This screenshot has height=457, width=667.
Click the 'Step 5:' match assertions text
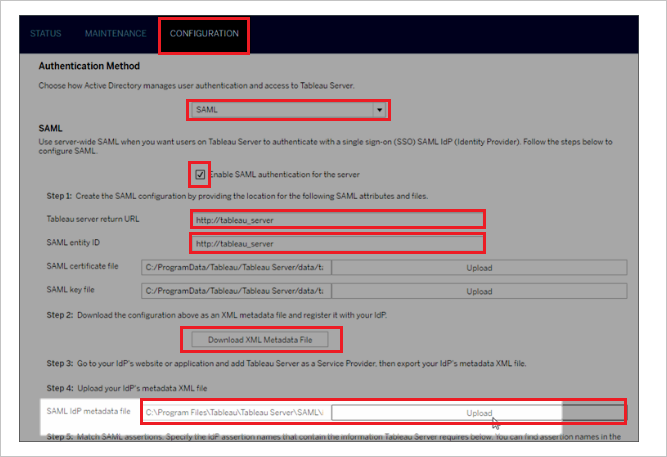(x=334, y=437)
